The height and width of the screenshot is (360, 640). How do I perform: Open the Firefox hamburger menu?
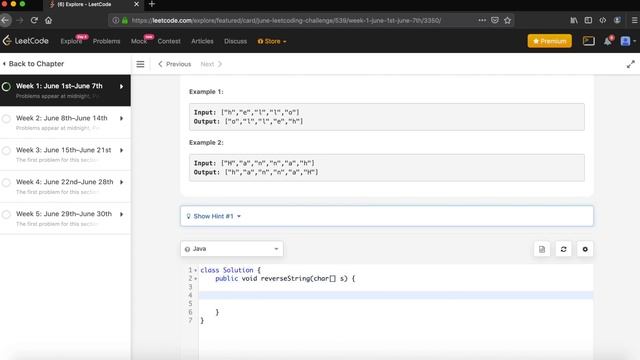point(635,20)
